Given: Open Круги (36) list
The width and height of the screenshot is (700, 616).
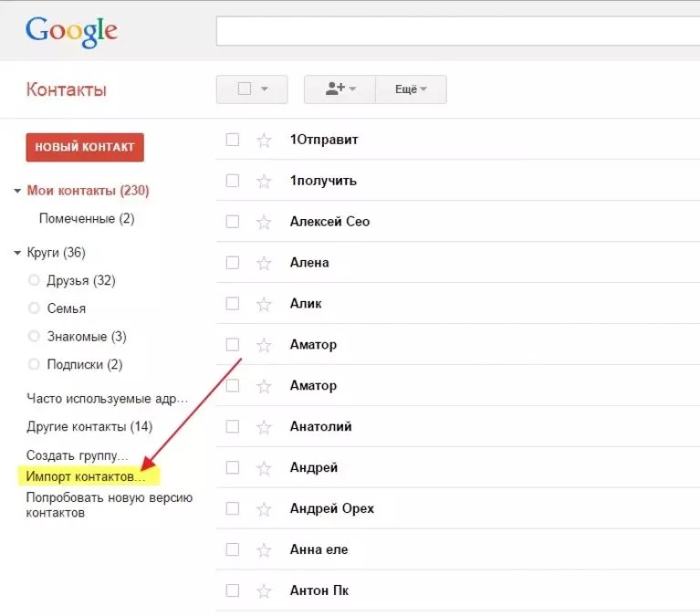Looking at the screenshot, I should [56, 253].
